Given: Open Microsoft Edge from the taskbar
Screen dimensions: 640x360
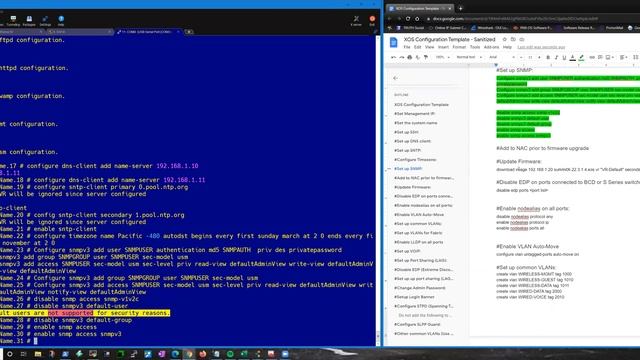Looking at the screenshot, I should pyautogui.click(x=175, y=354).
